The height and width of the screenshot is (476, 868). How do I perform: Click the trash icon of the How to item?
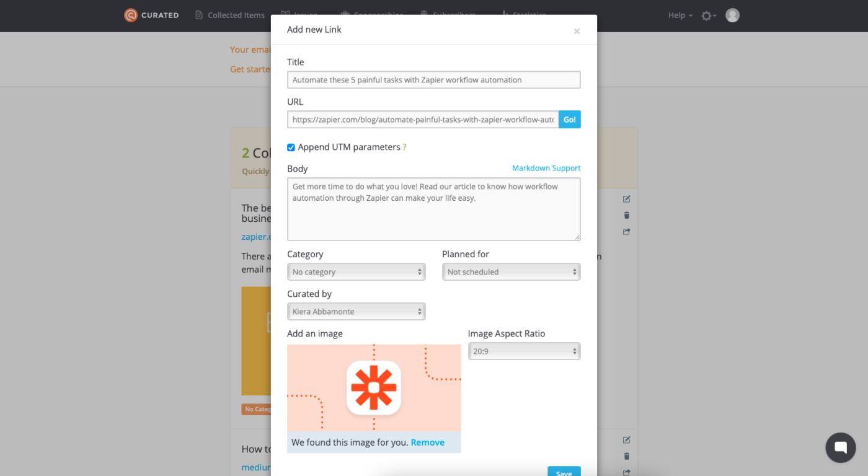coord(627,456)
